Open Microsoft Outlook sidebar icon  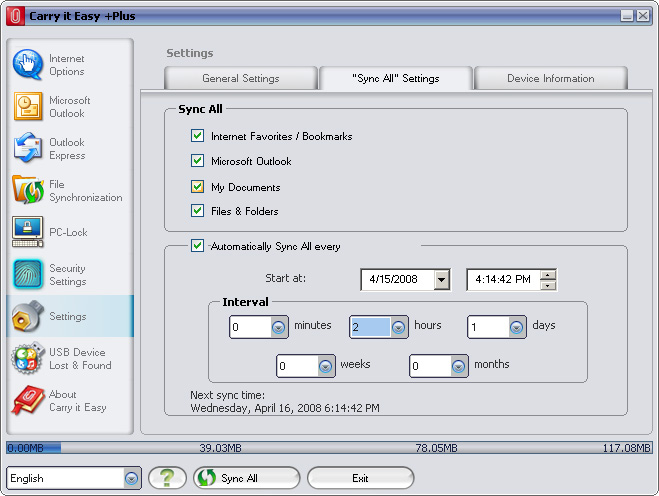tap(28, 106)
